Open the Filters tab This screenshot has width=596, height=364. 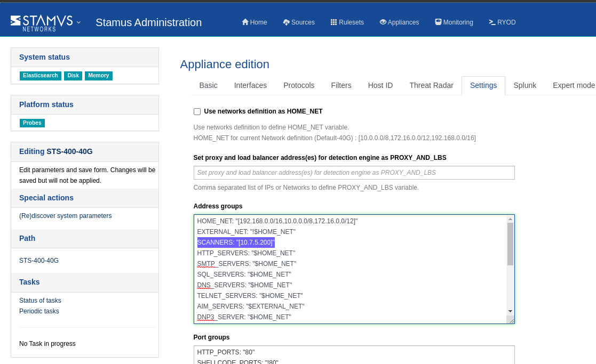click(x=341, y=85)
